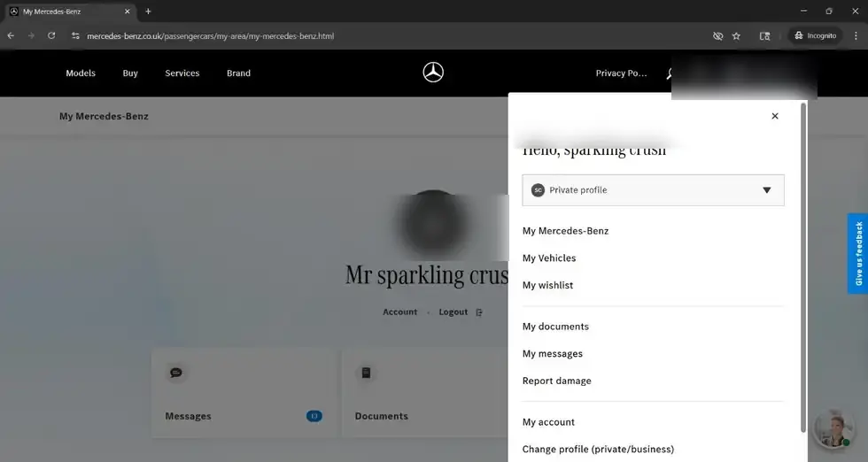Open My documents
868x462 pixels.
coord(555,327)
